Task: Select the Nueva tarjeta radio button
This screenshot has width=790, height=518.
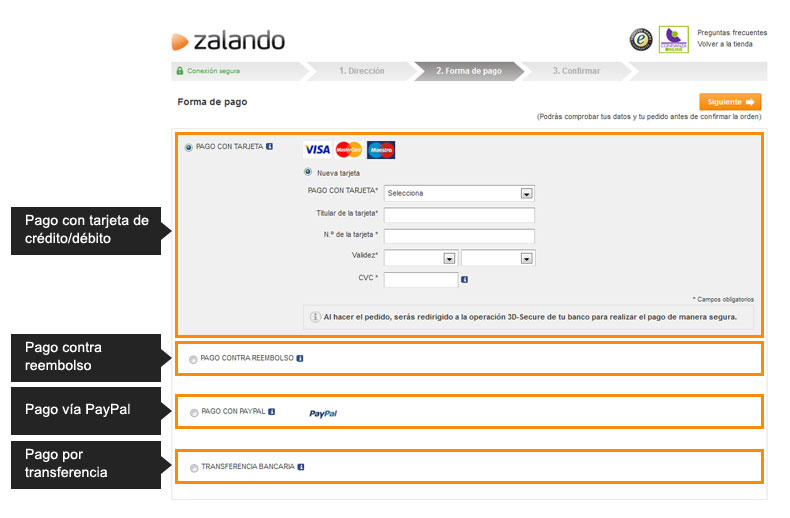Action: [x=308, y=172]
